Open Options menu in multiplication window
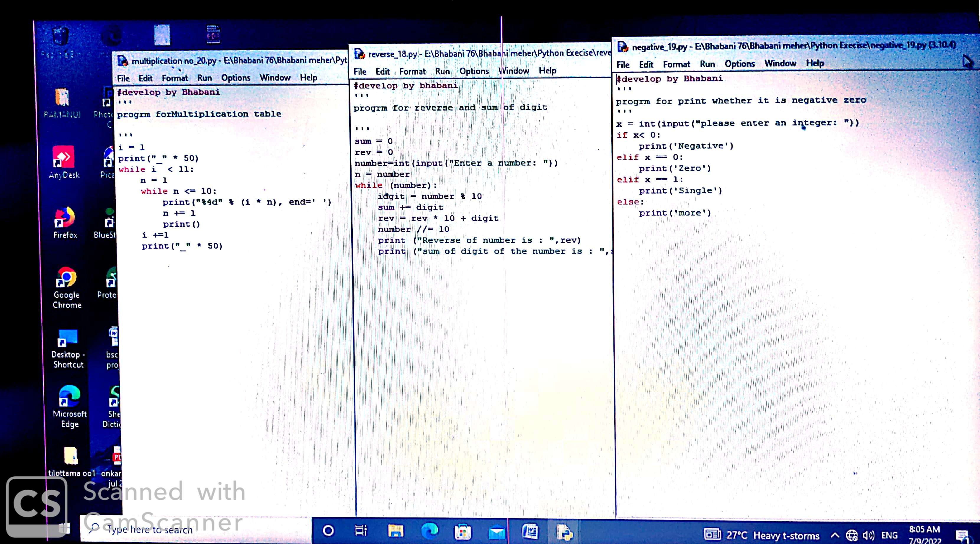Screen dimensions: 980x544 point(236,78)
